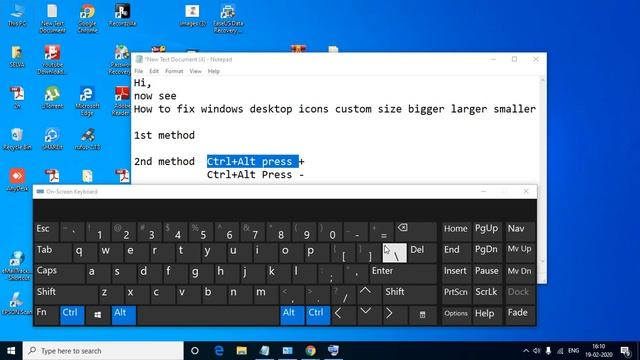This screenshot has height=360, width=640.
Task: Open Notepad Help menu
Action: [213, 71]
